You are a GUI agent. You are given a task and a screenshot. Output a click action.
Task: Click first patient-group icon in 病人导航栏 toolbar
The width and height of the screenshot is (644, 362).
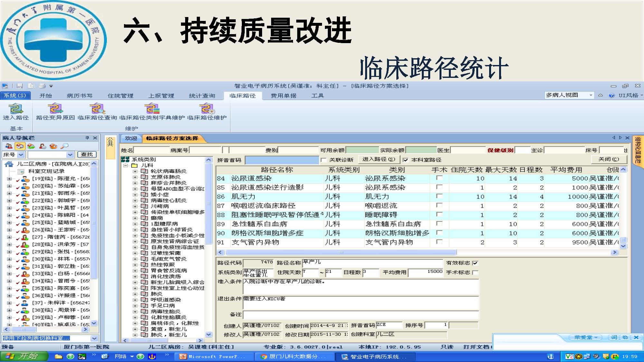pos(9,146)
